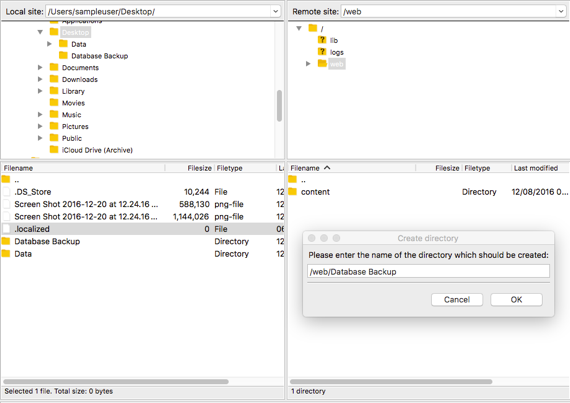Click OK in Create directory dialog
Screen dimensions: 570x403
[x=516, y=299]
